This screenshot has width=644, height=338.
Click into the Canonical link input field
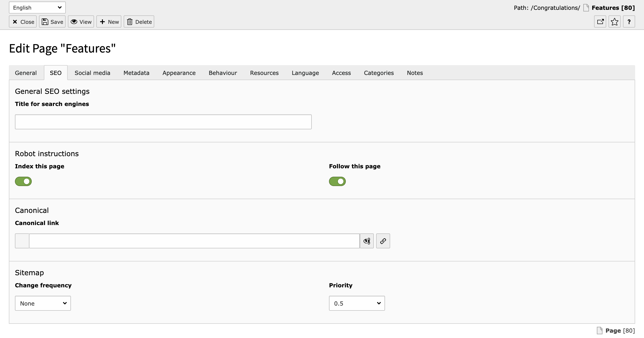coord(194,241)
